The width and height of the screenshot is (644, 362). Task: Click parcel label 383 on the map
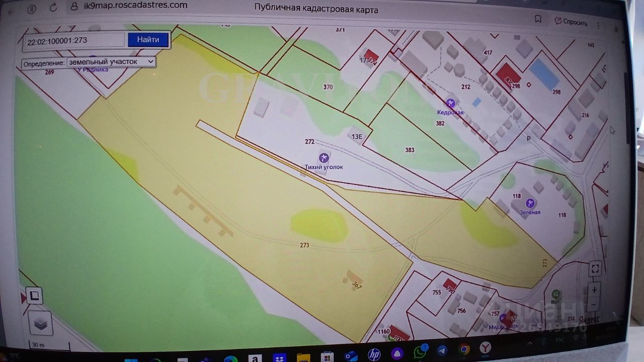pyautogui.click(x=410, y=150)
